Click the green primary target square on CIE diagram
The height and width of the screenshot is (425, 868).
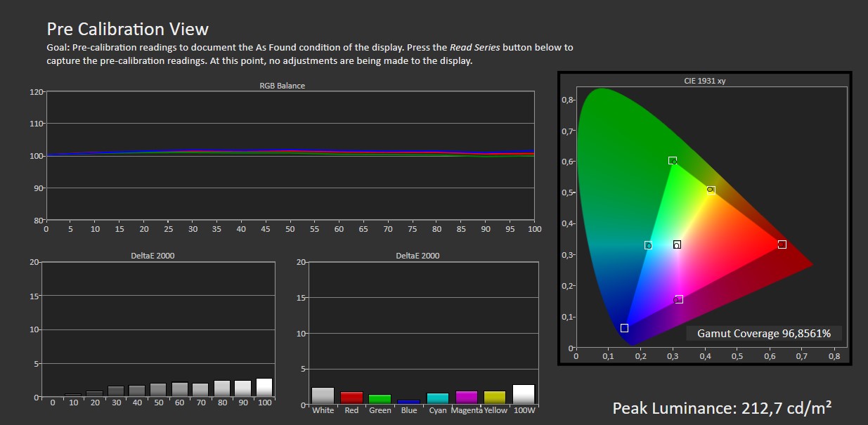click(x=672, y=161)
